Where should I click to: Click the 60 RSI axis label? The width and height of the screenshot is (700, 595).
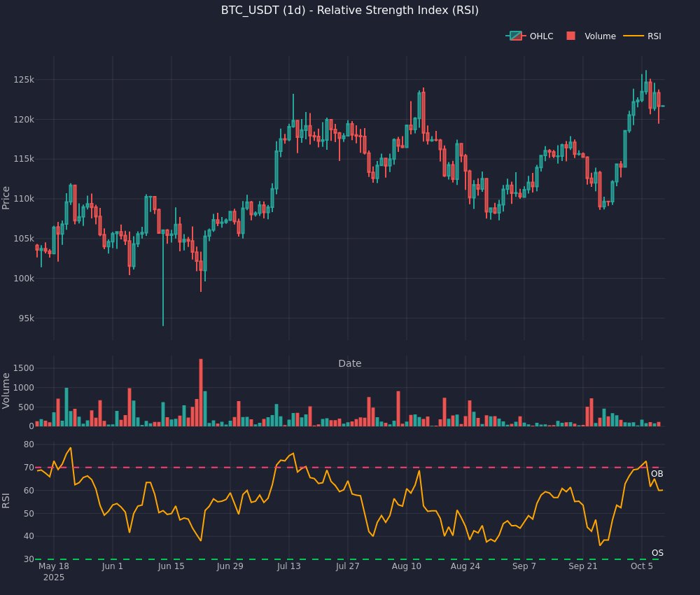[x=29, y=491]
